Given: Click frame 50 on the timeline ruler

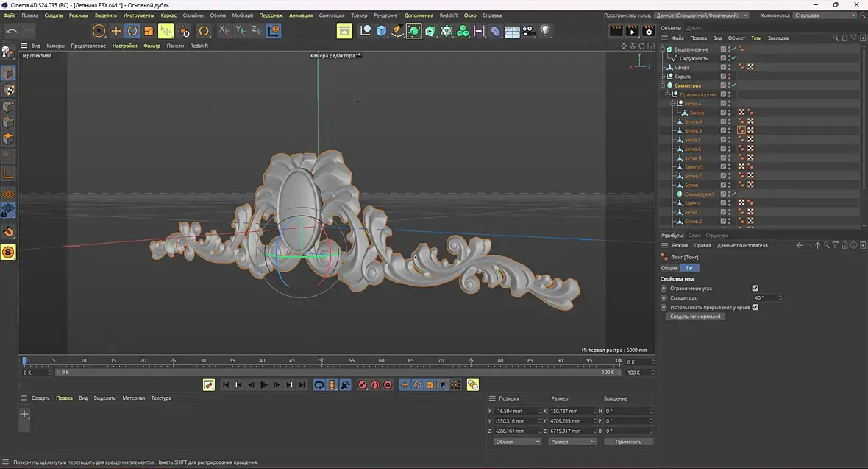Looking at the screenshot, I should tap(322, 361).
